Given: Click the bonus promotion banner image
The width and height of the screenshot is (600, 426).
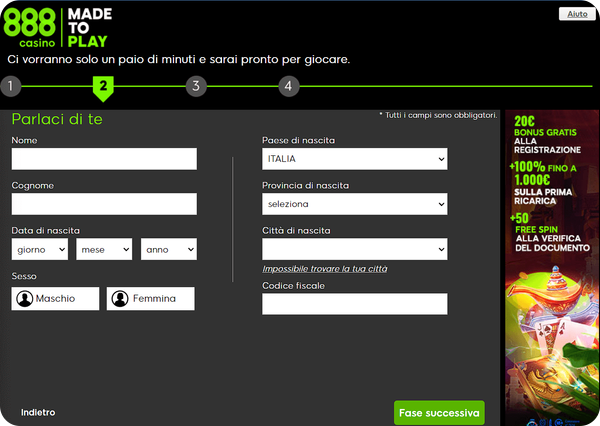Looking at the screenshot, I should [x=552, y=268].
